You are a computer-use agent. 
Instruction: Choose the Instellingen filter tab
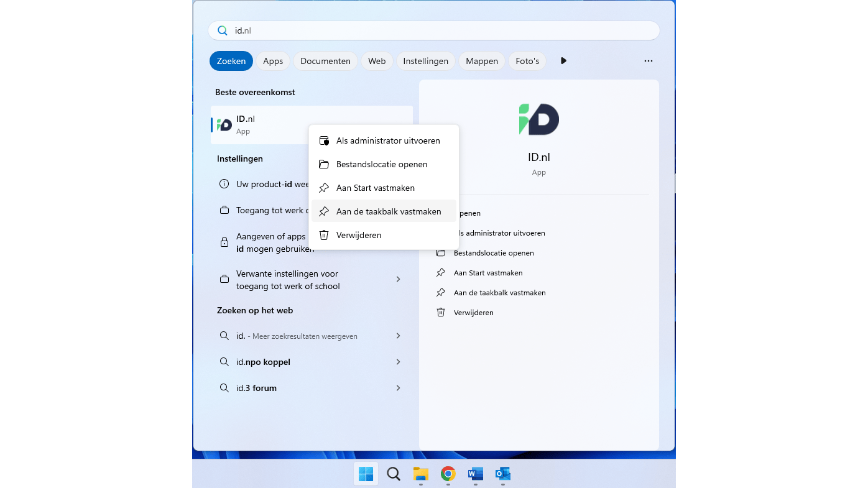(x=426, y=61)
